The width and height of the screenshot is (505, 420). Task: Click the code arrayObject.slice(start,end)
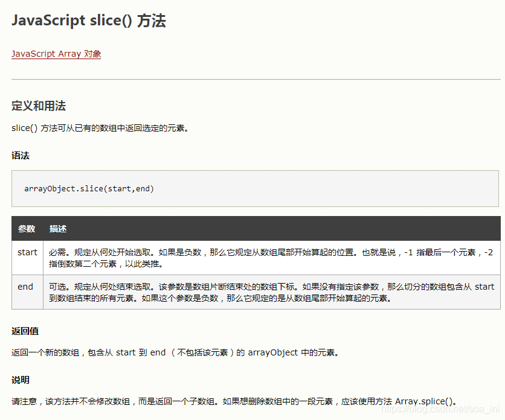[x=89, y=189]
